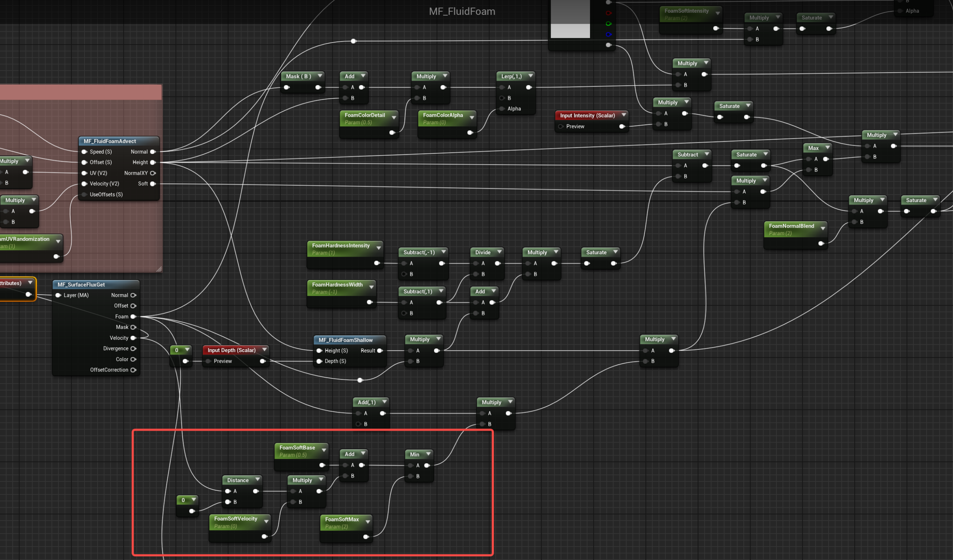Click the UseOffsets (S) input pin
Image resolution: width=953 pixels, height=560 pixels.
pyautogui.click(x=85, y=194)
